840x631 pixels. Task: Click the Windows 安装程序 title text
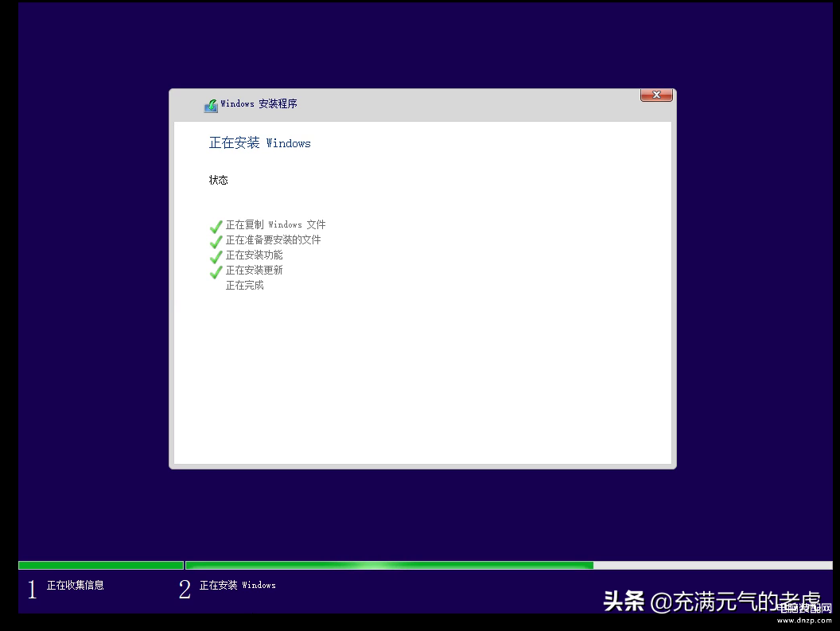pyautogui.click(x=259, y=103)
